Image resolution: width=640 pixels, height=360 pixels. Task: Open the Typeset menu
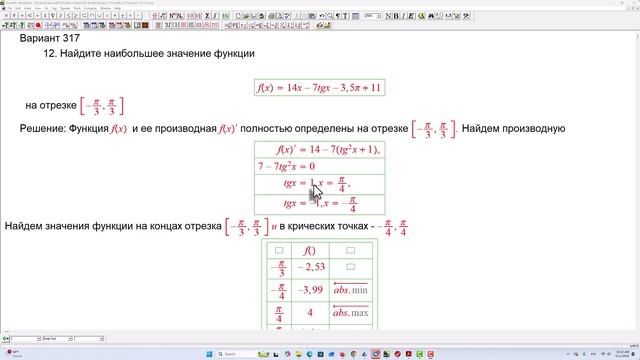tap(65, 8)
